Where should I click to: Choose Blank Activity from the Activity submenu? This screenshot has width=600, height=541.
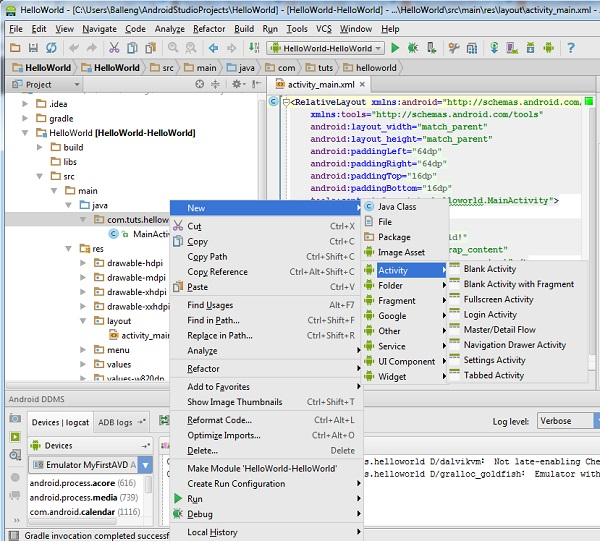pyautogui.click(x=489, y=269)
